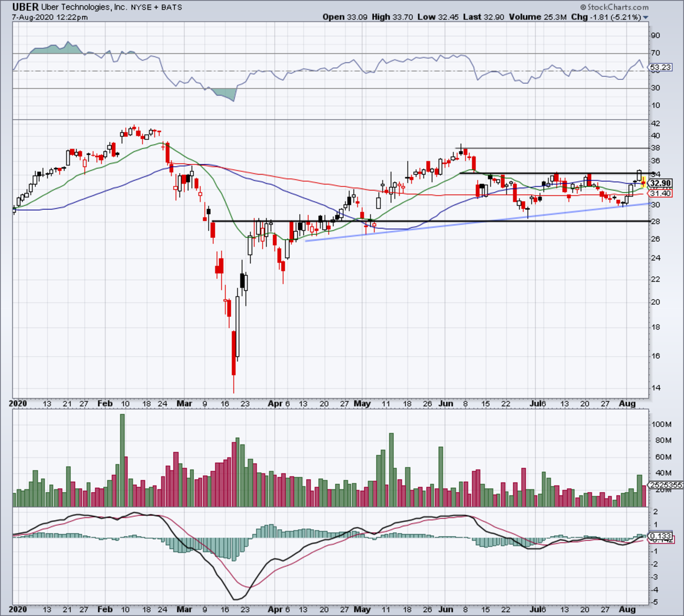Click the 'NYSE + BATS' exchange label
The image size is (684, 616).
[158, 8]
